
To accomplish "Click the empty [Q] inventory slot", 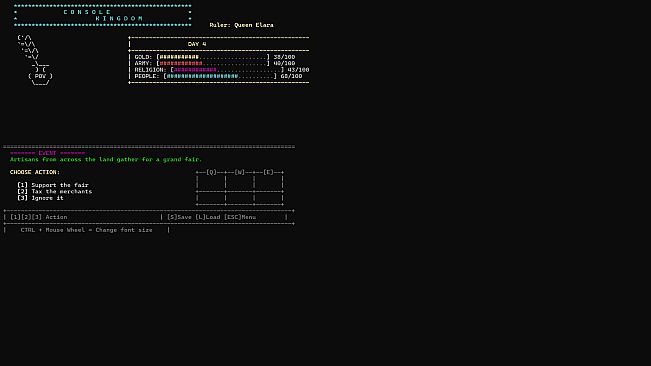I will [x=211, y=182].
